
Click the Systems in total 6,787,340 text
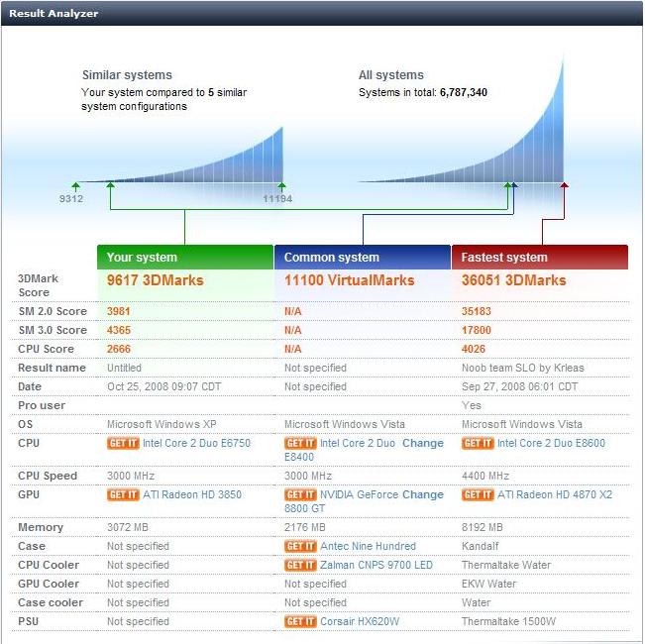423,92
